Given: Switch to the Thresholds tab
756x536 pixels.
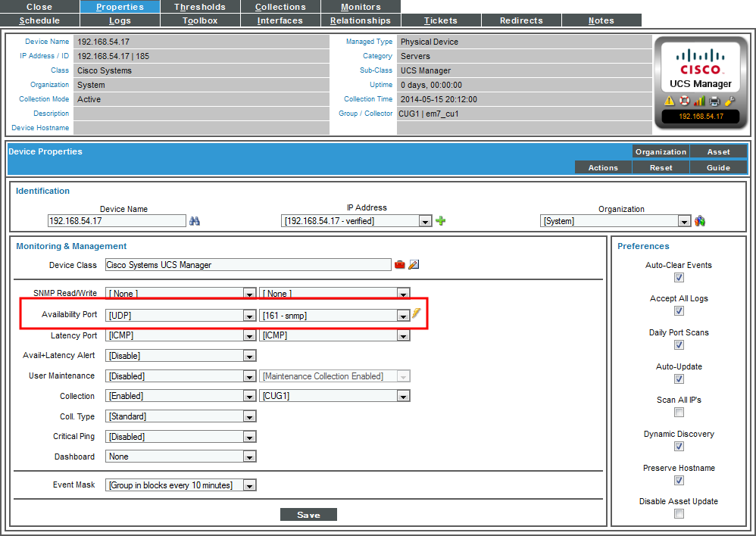Looking at the screenshot, I should tap(200, 6).
